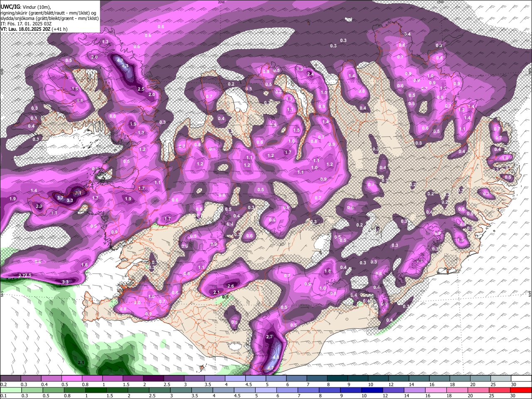
Task: Click the rain legend swatch between 0.5 and 0.8
Action: (x=53, y=390)
